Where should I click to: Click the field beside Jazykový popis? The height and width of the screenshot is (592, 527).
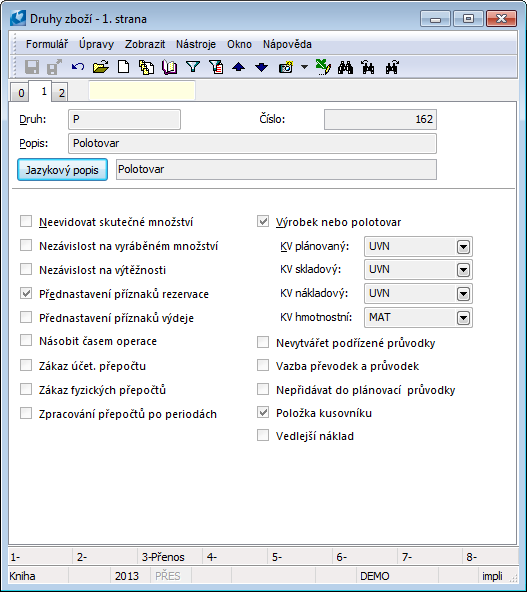pyautogui.click(x=276, y=170)
